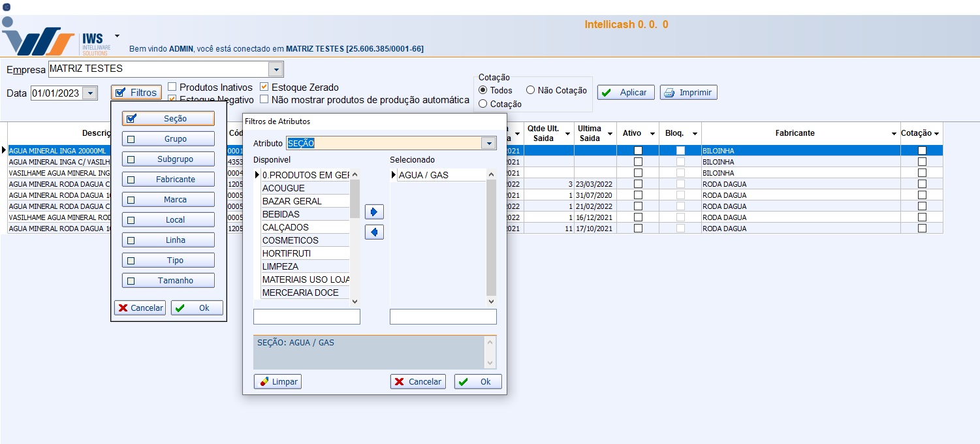Image resolution: width=980 pixels, height=444 pixels.
Task: Toggle the Linha filter option
Action: coord(168,240)
